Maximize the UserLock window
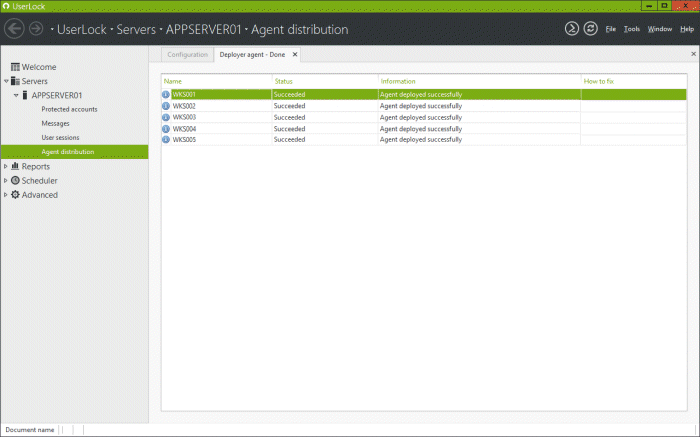The image size is (700, 437). pyautogui.click(x=664, y=6)
